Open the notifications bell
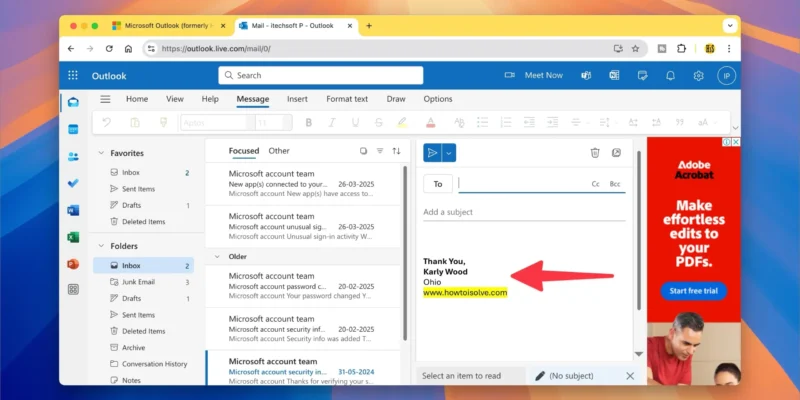This screenshot has width=800, height=400. click(x=670, y=76)
